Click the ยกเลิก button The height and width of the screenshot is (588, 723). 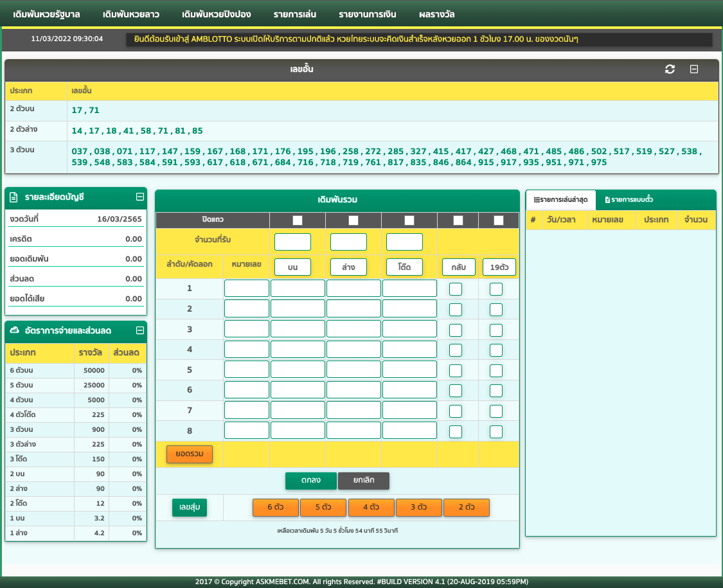[x=364, y=481]
